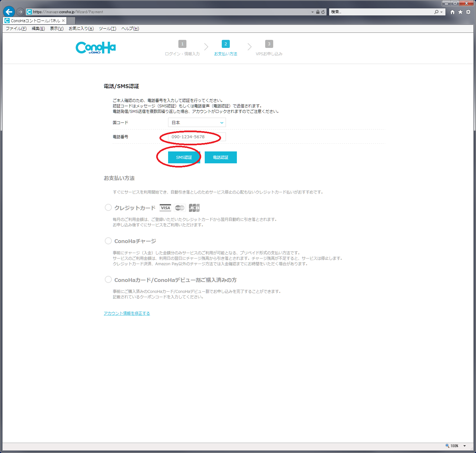Open the ファイル(F) menu

[x=16, y=29]
